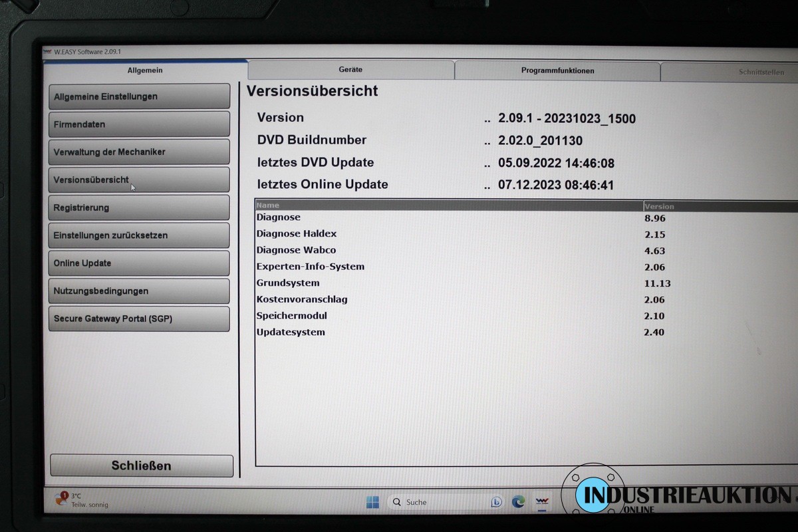Start the Online Update
Image resolution: width=798 pixels, height=532 pixels.
[x=139, y=263]
